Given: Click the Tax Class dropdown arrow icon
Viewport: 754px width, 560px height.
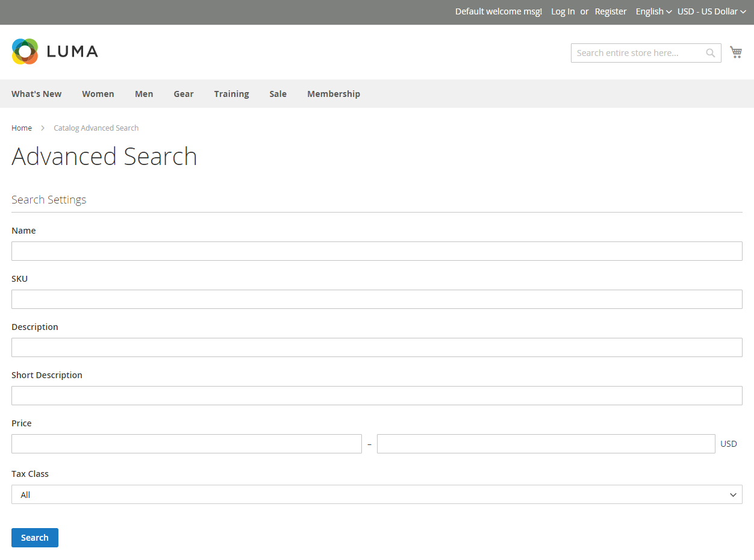Looking at the screenshot, I should [734, 494].
